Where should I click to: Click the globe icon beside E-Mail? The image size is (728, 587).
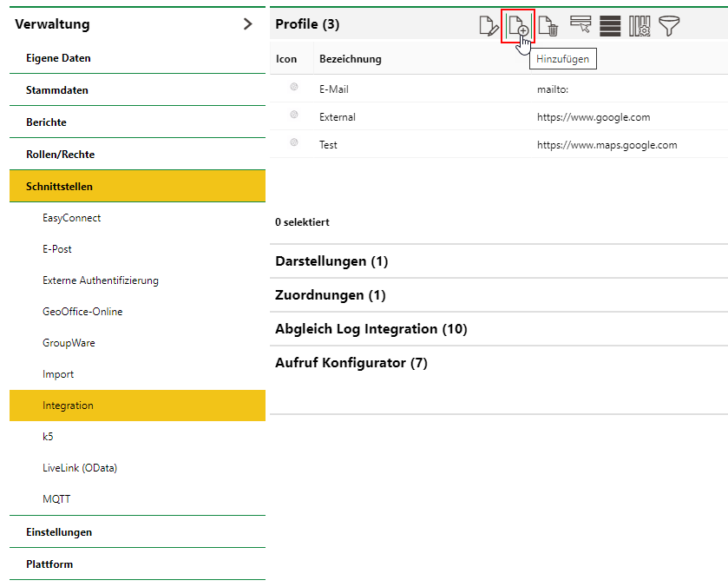293,88
